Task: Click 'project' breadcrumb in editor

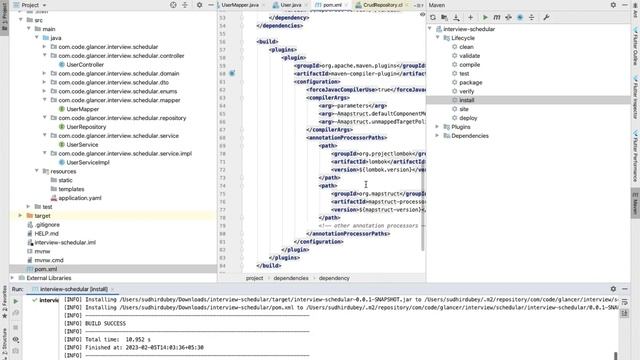Action: tap(254, 278)
